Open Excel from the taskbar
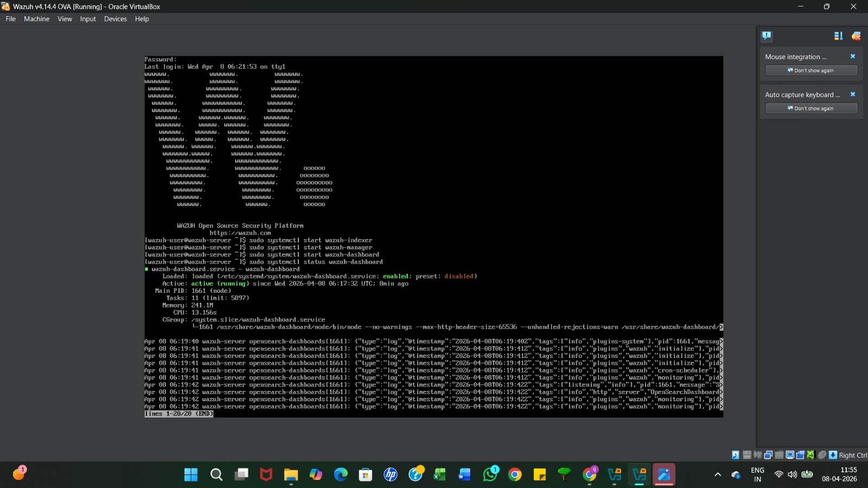The width and height of the screenshot is (868, 488). pyautogui.click(x=439, y=475)
